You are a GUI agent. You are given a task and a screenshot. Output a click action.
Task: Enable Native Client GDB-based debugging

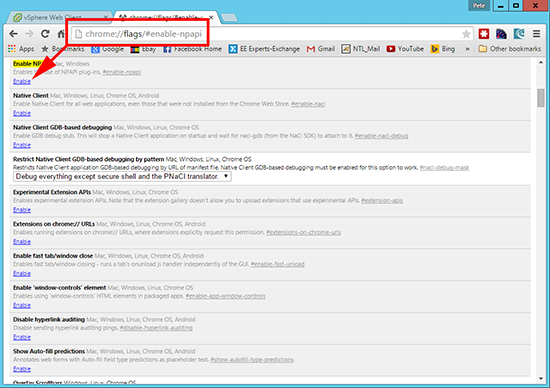22,145
